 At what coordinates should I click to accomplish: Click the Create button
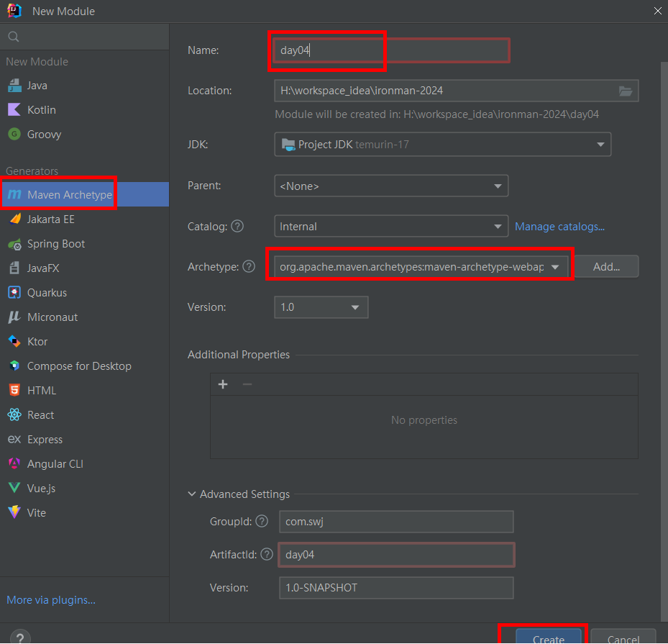click(x=549, y=637)
